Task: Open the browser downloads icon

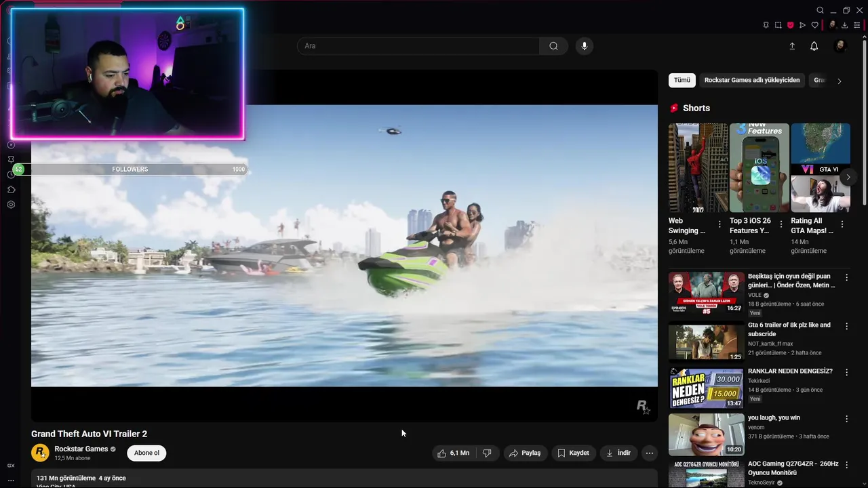Action: click(844, 25)
